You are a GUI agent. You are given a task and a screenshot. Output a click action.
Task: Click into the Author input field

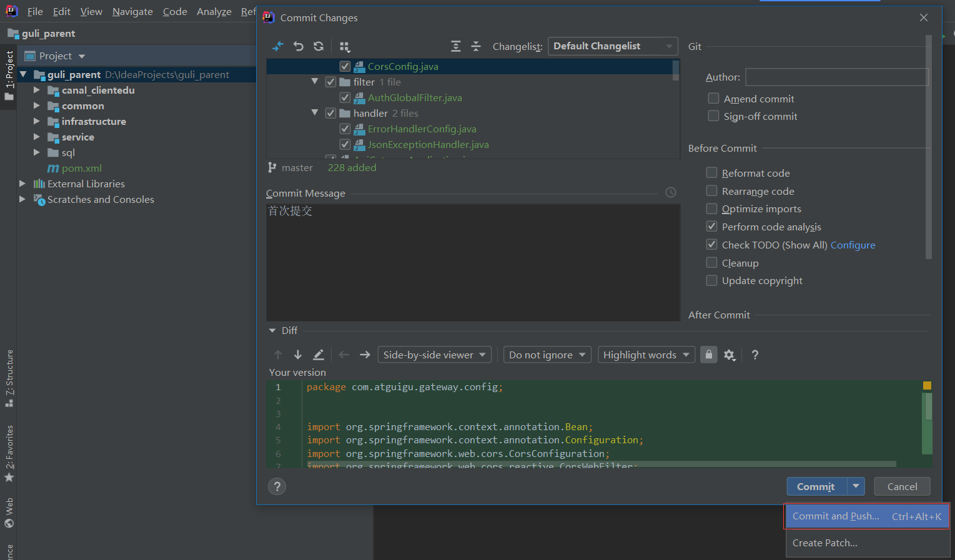coord(836,77)
